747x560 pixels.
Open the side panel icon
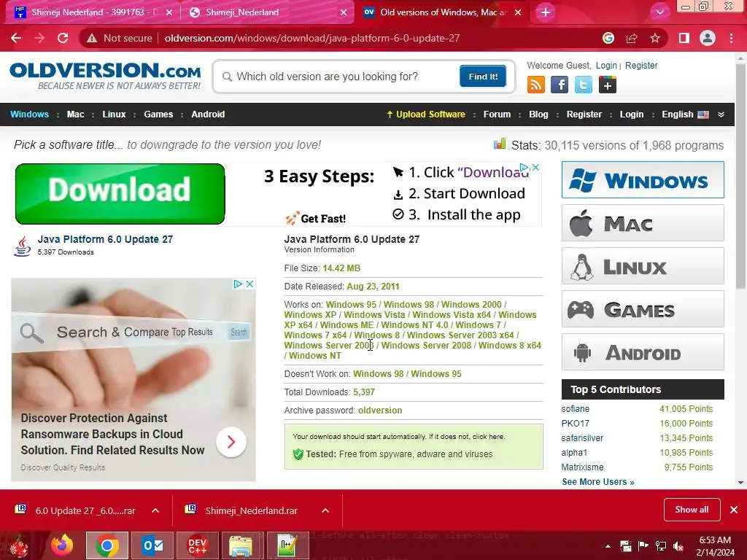tap(684, 38)
